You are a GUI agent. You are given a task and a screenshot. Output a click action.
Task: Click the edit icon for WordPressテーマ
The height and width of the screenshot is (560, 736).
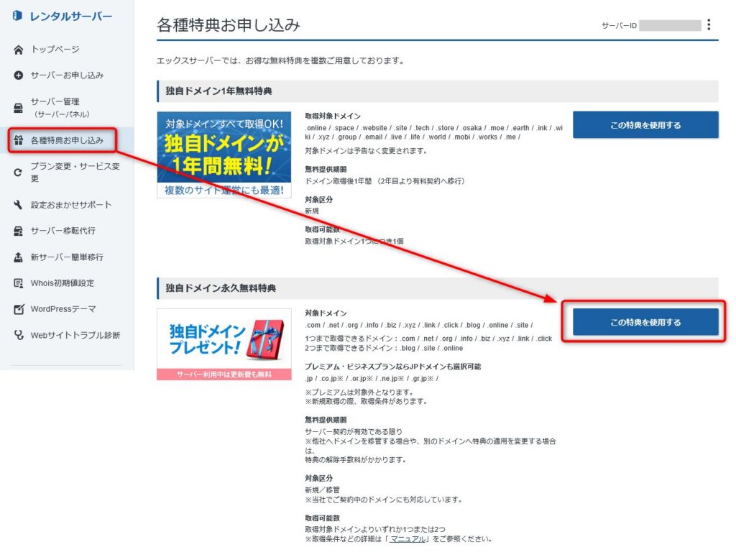19,309
